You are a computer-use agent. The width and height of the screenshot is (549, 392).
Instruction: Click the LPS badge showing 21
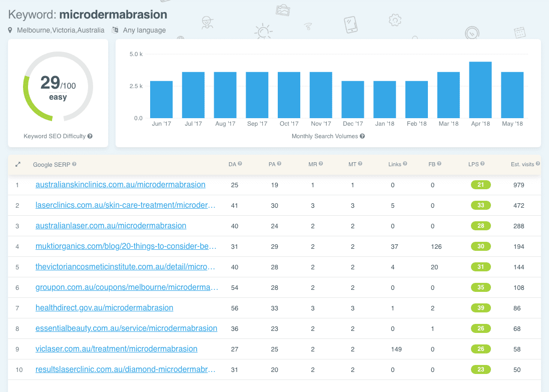[481, 185]
